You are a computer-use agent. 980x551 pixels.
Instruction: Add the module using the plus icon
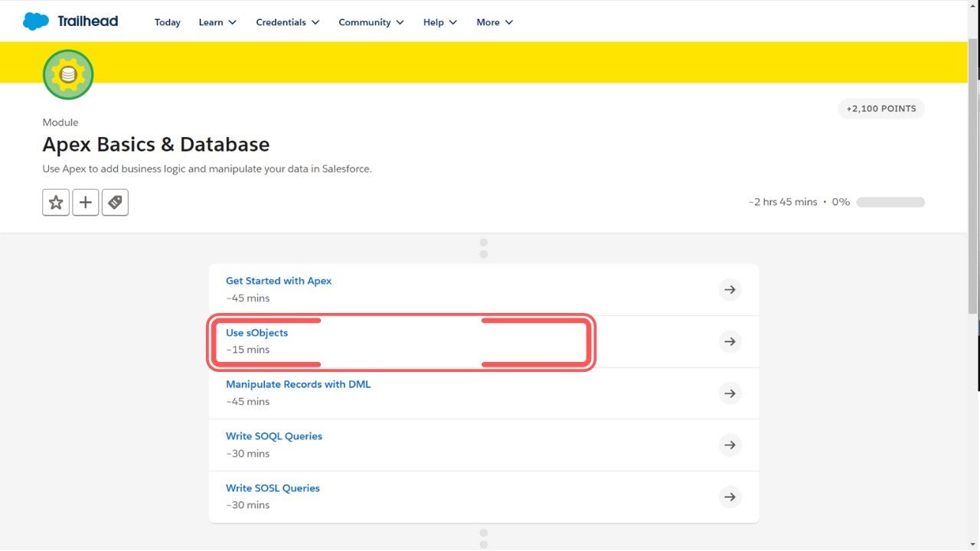click(x=86, y=202)
